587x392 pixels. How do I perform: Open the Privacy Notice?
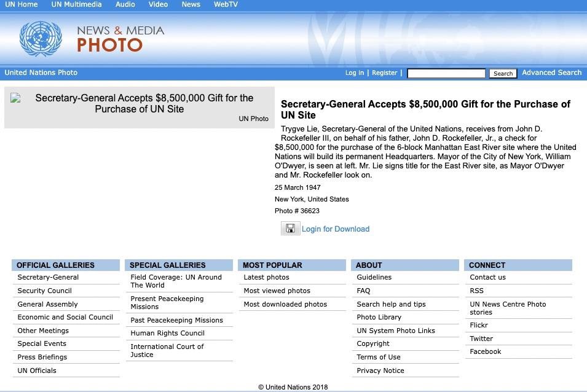[380, 370]
